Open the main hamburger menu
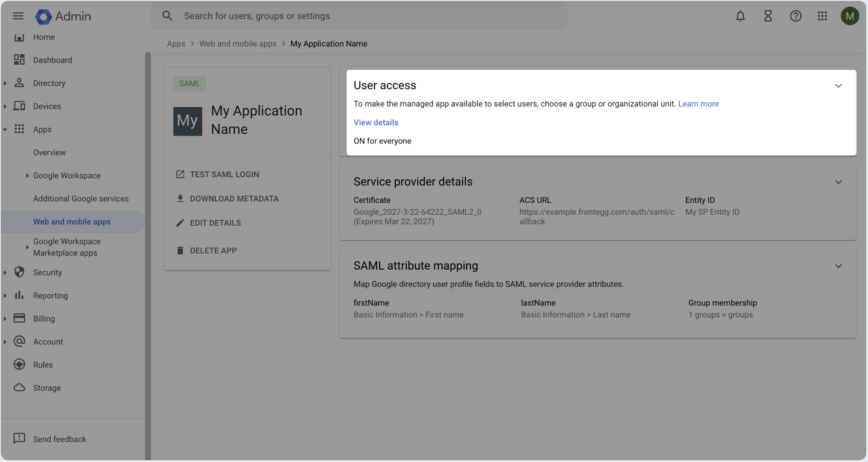Screen dimensions: 868x462 [18, 16]
